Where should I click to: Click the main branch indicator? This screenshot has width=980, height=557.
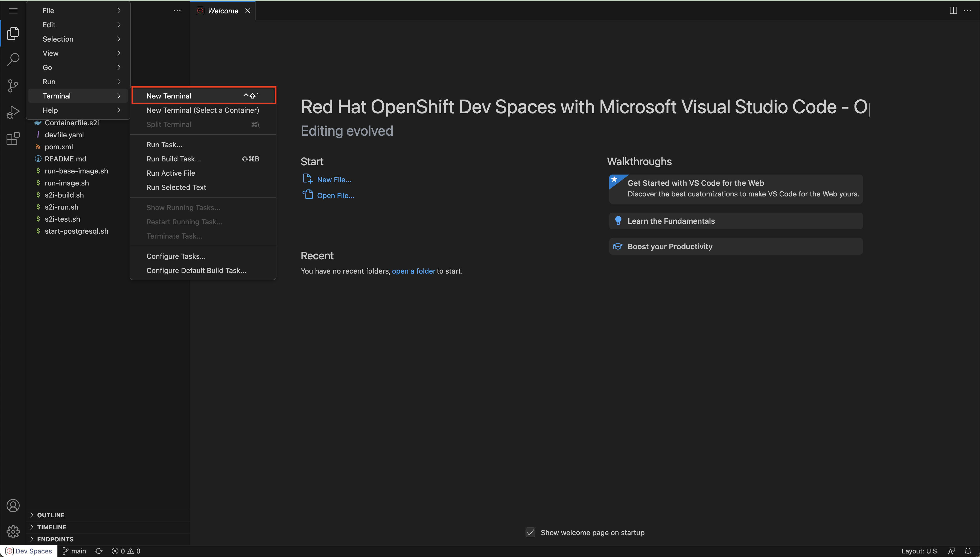click(x=74, y=551)
